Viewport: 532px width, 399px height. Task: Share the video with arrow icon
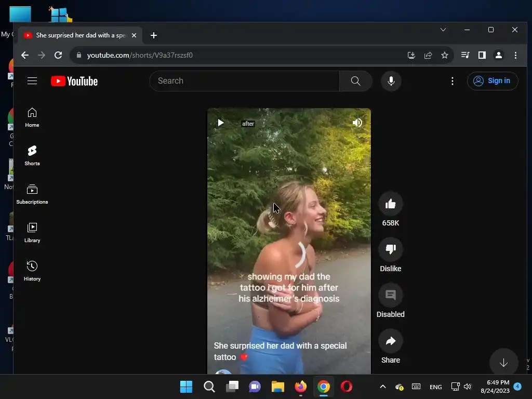click(x=391, y=341)
